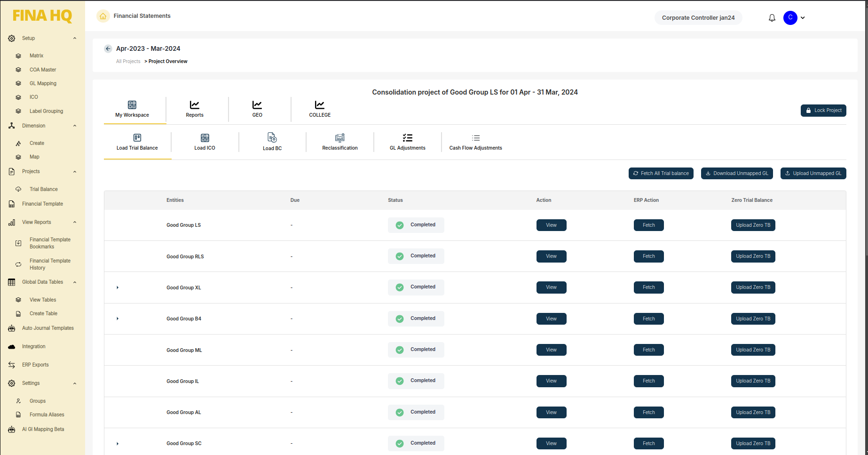Switch to the GEO tab
868x455 pixels.
point(257,109)
